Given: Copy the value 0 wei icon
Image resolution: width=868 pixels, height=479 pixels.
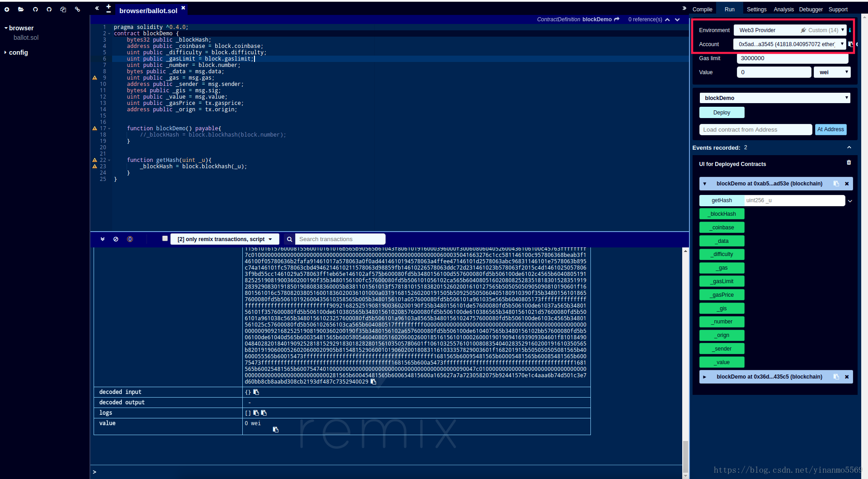Looking at the screenshot, I should pos(275,429).
